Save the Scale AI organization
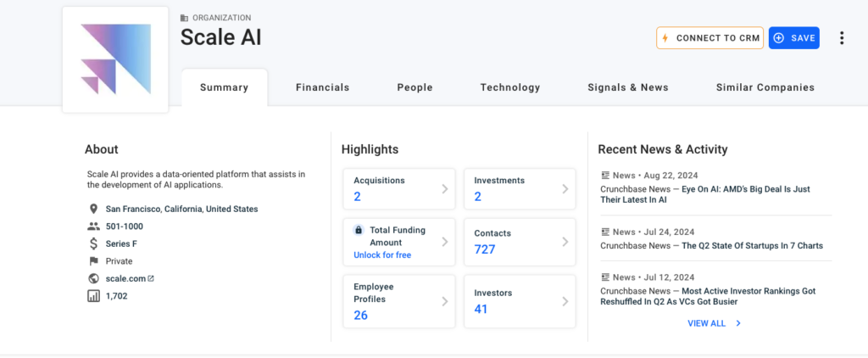 point(793,38)
